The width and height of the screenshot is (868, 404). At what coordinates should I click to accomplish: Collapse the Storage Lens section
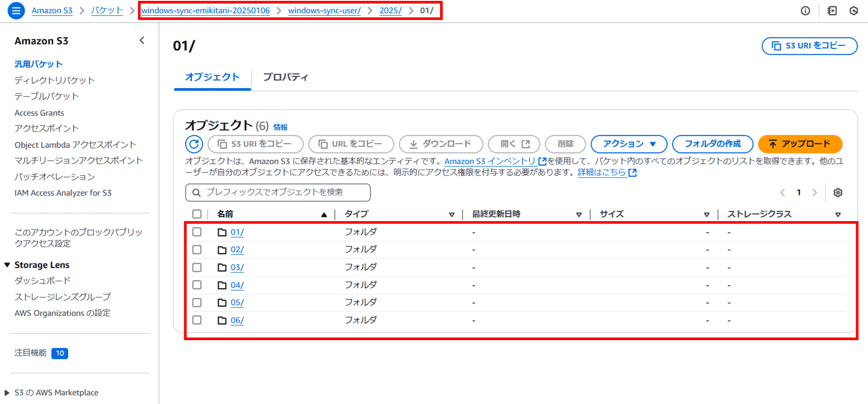(x=7, y=265)
